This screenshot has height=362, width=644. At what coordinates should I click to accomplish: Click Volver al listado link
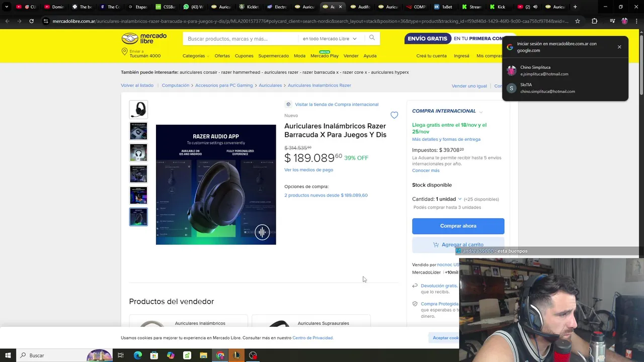(x=137, y=85)
